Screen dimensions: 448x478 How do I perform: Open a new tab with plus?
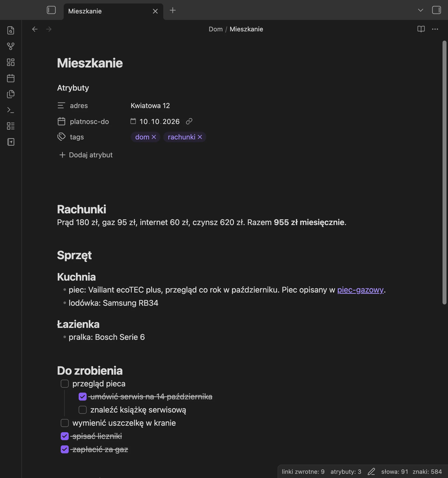pos(173,10)
